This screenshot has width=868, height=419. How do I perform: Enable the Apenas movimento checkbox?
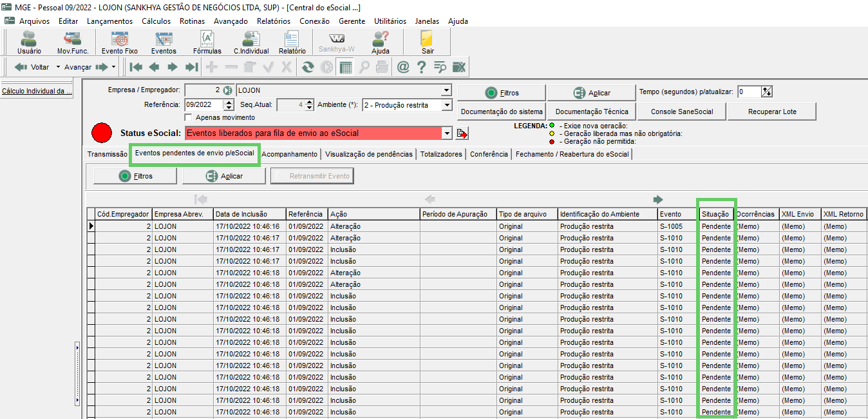click(189, 117)
